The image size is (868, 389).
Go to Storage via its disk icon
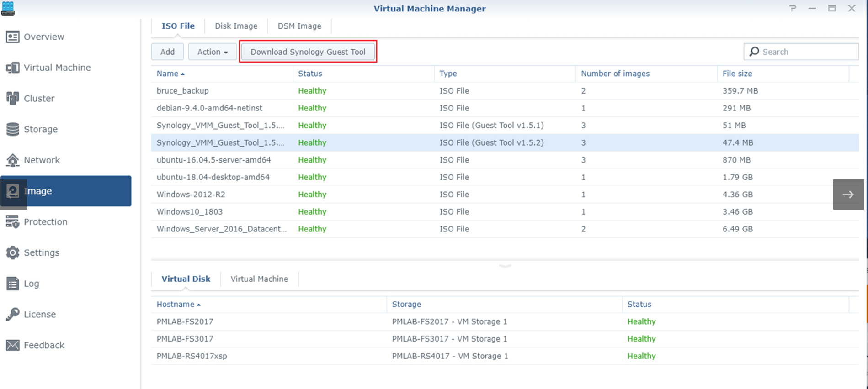pyautogui.click(x=12, y=129)
